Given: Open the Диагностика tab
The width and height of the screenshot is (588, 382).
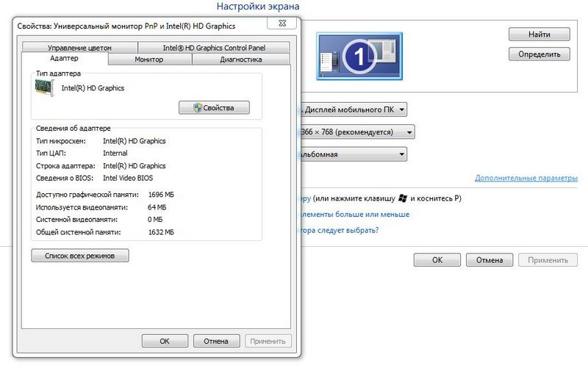Looking at the screenshot, I should 241,60.
